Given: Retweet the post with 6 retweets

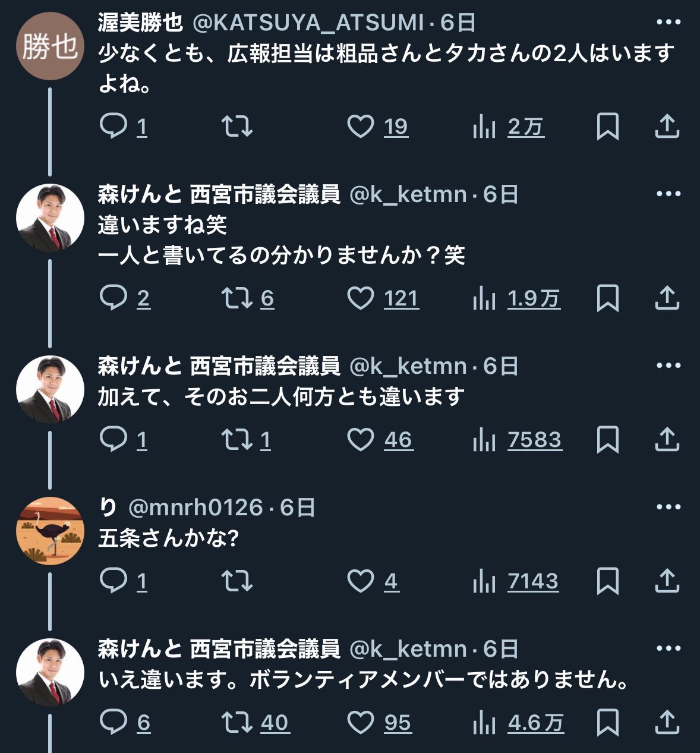Looking at the screenshot, I should [237, 298].
